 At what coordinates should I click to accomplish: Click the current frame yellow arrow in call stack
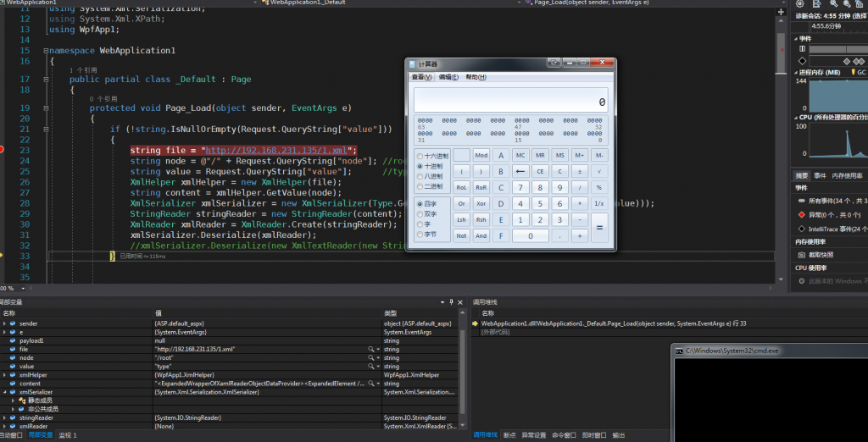[x=475, y=323]
